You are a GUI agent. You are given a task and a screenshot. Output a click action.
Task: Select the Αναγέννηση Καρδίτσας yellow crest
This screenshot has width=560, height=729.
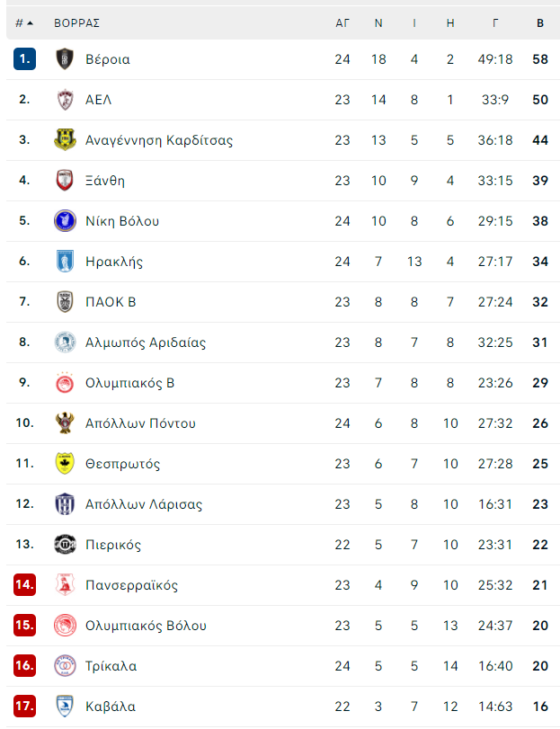[x=65, y=140]
